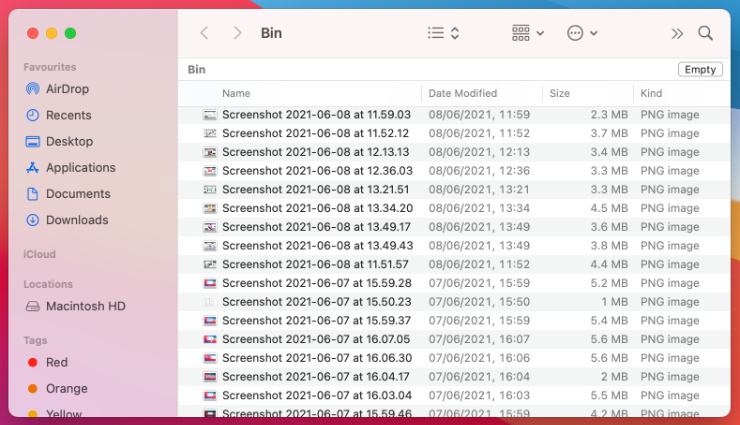Switch list view mode selector
This screenshot has width=740, height=425.
pyautogui.click(x=443, y=33)
